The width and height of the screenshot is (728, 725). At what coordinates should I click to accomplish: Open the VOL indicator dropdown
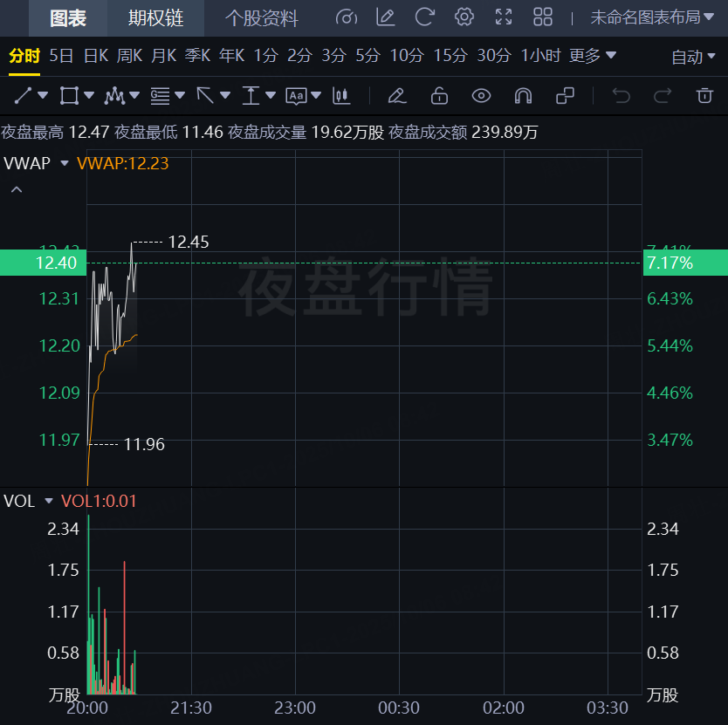[49, 502]
